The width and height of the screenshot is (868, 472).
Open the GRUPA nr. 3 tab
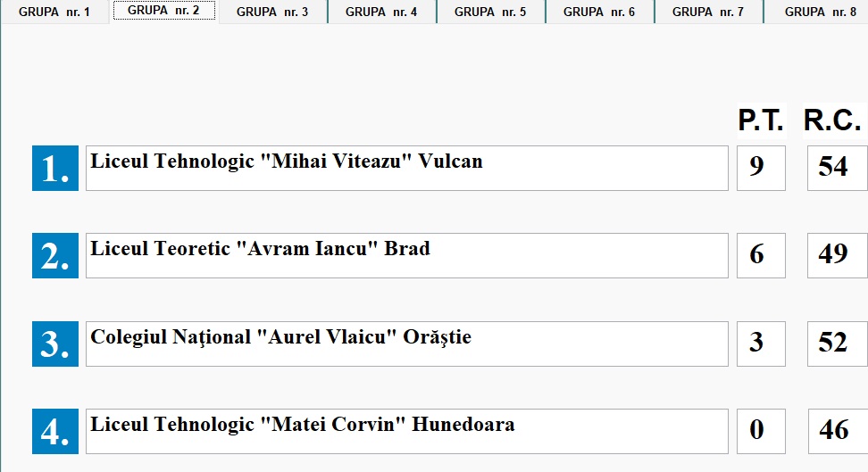tap(272, 12)
